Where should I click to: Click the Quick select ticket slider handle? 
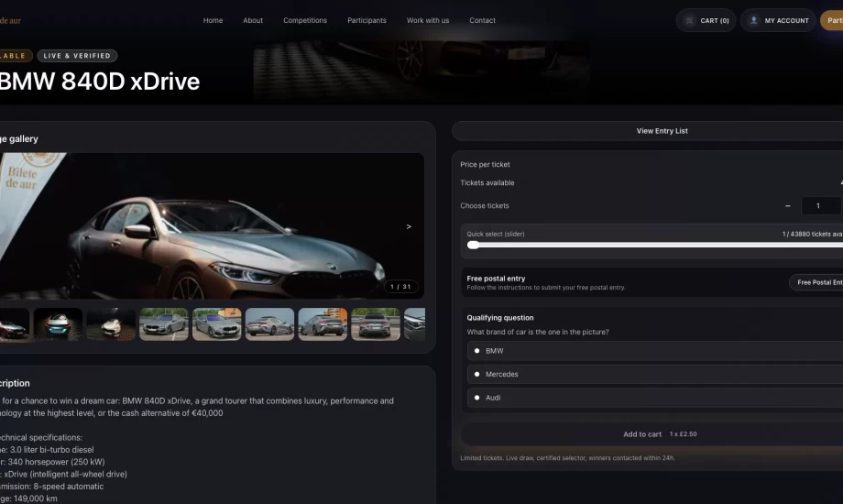473,245
